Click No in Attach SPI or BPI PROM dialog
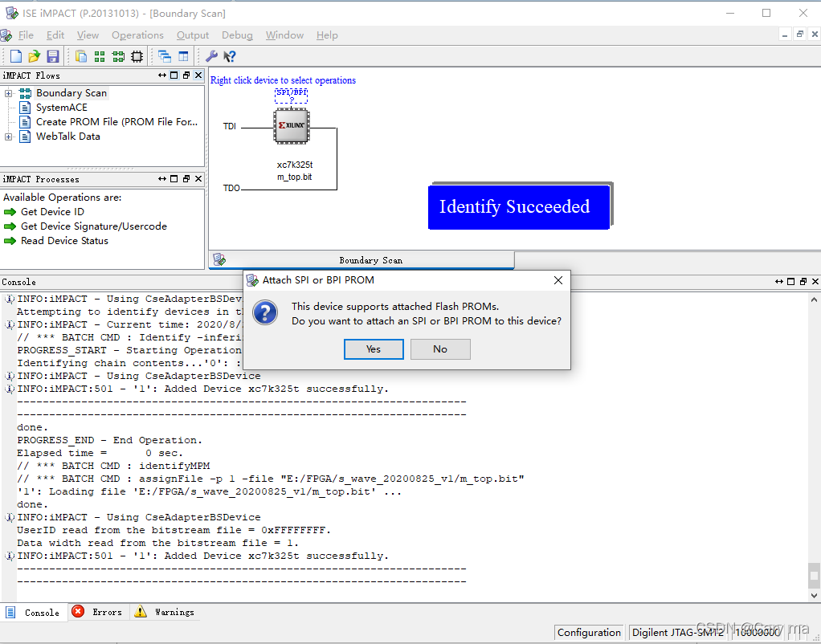The width and height of the screenshot is (821, 644). pos(440,349)
